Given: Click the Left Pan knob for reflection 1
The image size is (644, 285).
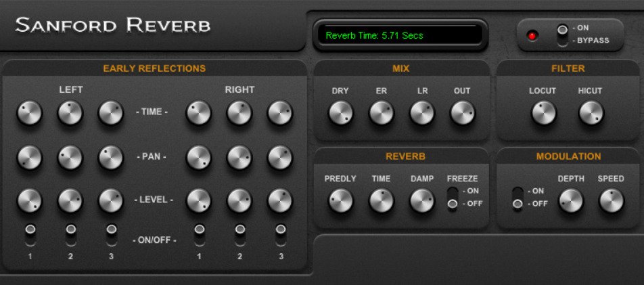Looking at the screenshot, I should click(x=29, y=158).
